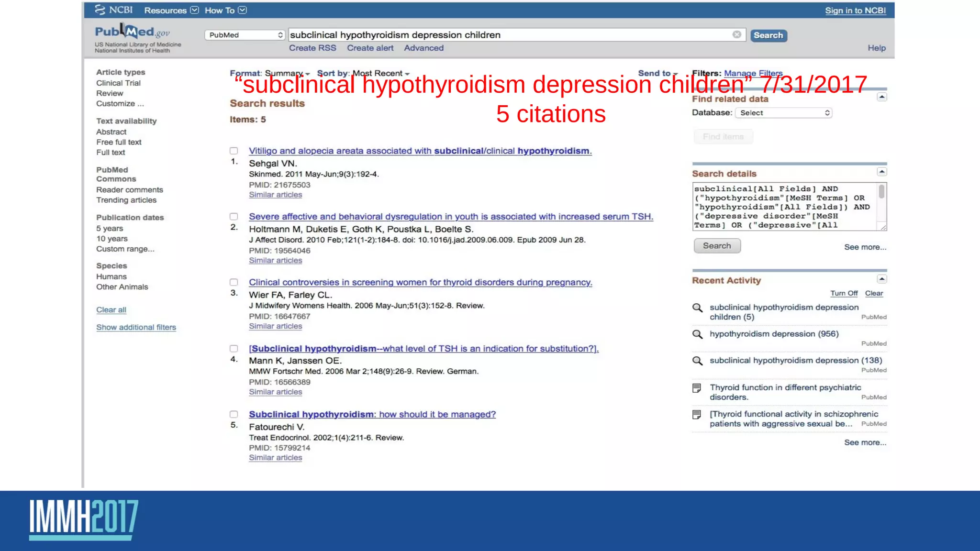Screen dimensions: 980x551
Task: Clear the search box with the X icon
Action: click(x=737, y=34)
